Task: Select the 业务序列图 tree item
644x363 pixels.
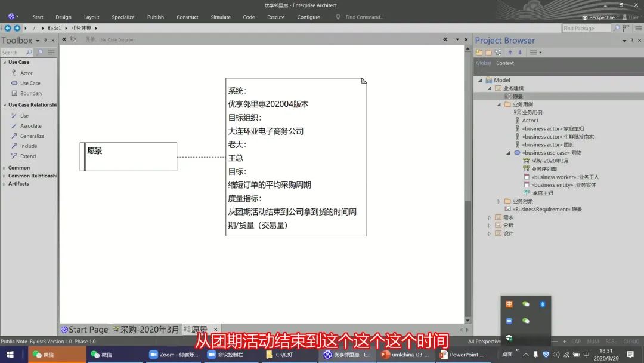Action: [x=544, y=168]
